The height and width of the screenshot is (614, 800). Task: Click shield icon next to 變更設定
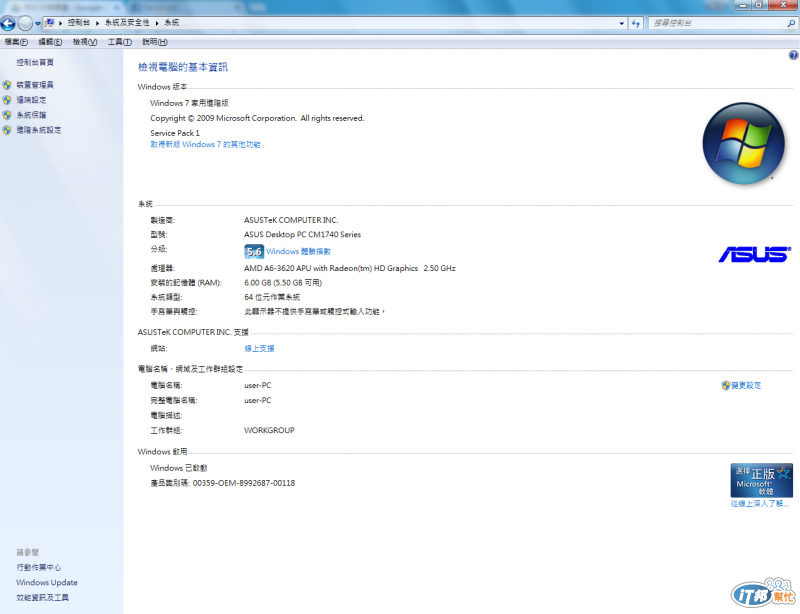726,385
